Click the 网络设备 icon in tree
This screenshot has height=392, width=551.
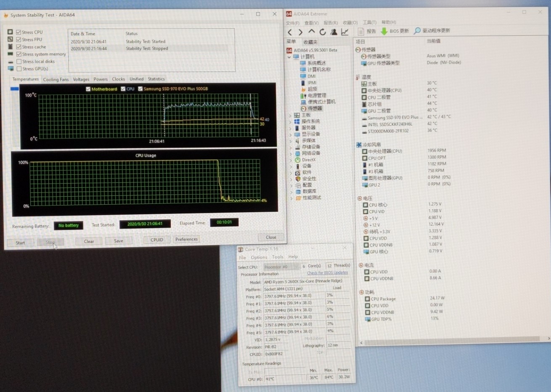tap(297, 153)
